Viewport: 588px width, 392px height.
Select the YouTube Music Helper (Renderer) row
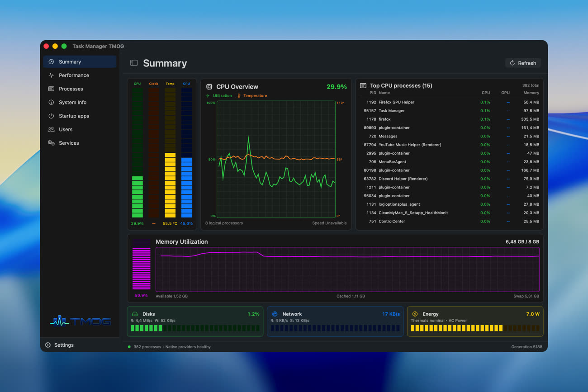450,145
